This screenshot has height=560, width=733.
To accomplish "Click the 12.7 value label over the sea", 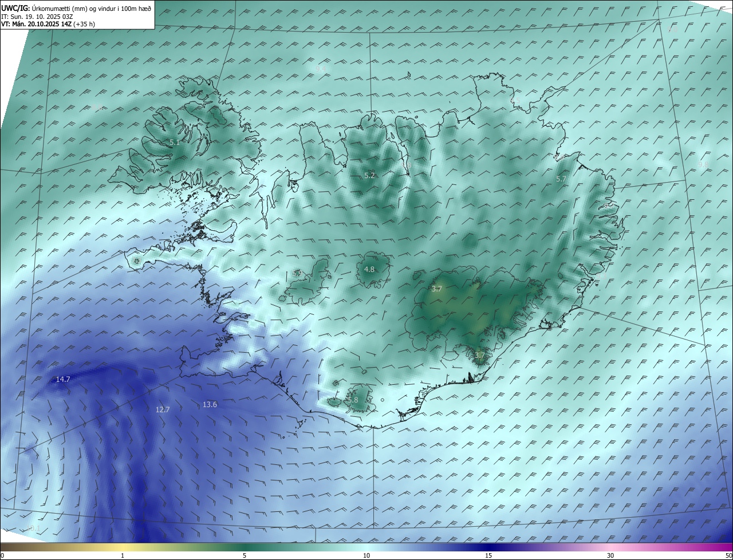I will click(x=163, y=409).
